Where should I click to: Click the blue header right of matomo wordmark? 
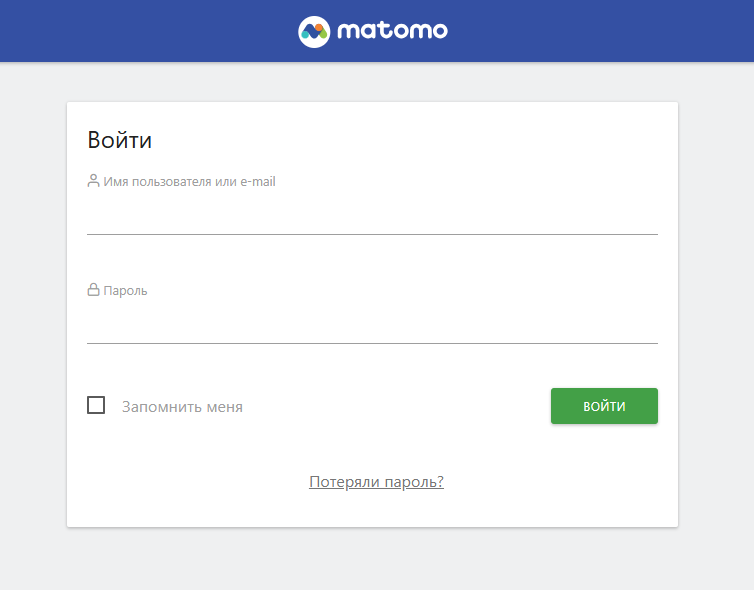600,31
